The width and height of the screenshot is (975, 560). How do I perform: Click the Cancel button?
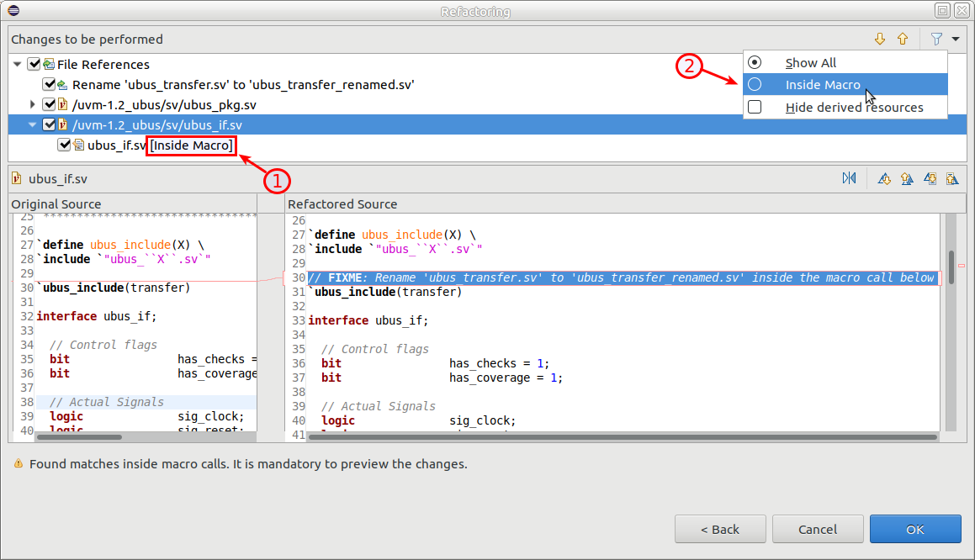817,529
